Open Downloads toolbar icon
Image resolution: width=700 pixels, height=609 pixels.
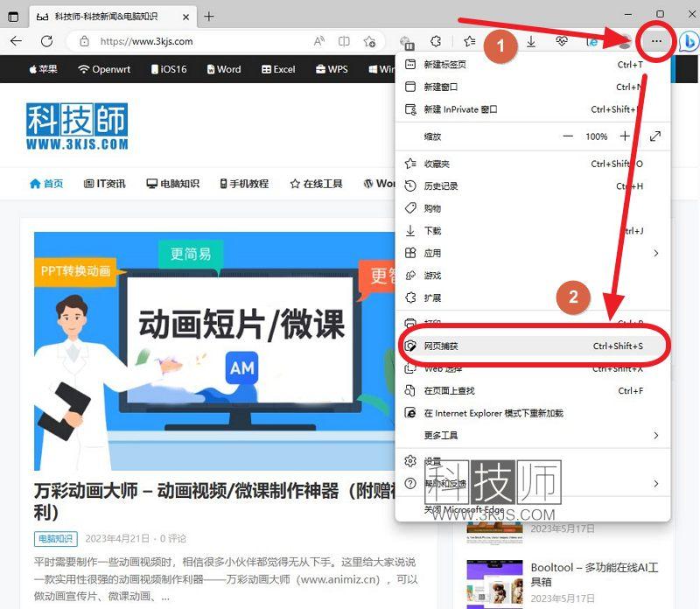click(x=531, y=41)
